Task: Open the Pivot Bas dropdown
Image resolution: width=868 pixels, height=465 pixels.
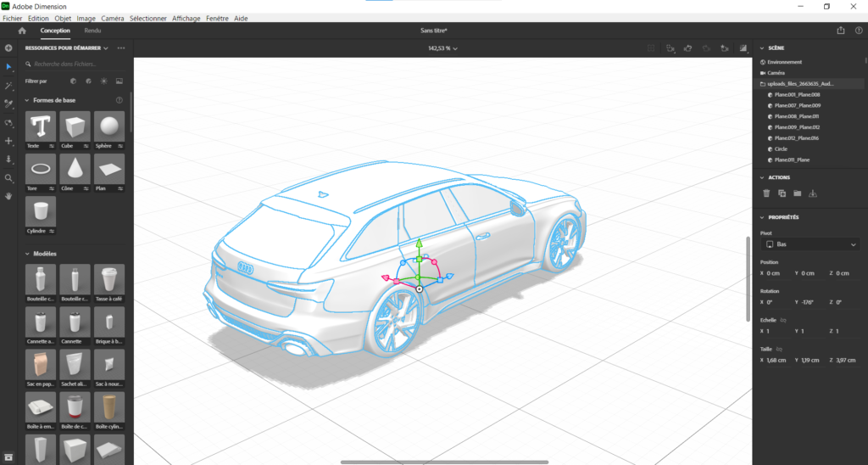Action: click(x=811, y=244)
